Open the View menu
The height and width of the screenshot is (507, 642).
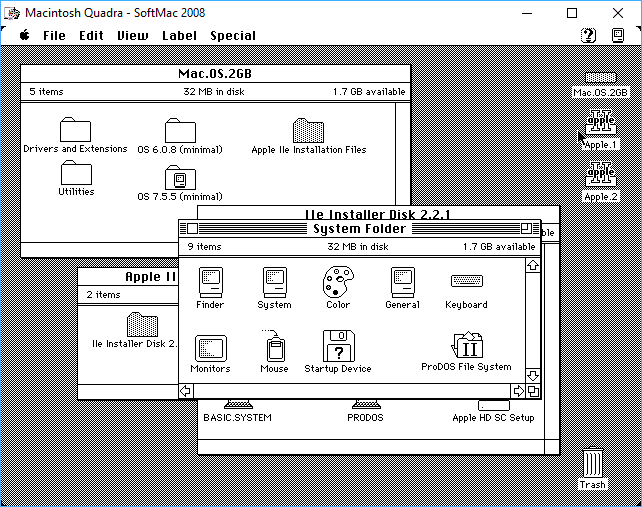click(x=133, y=36)
